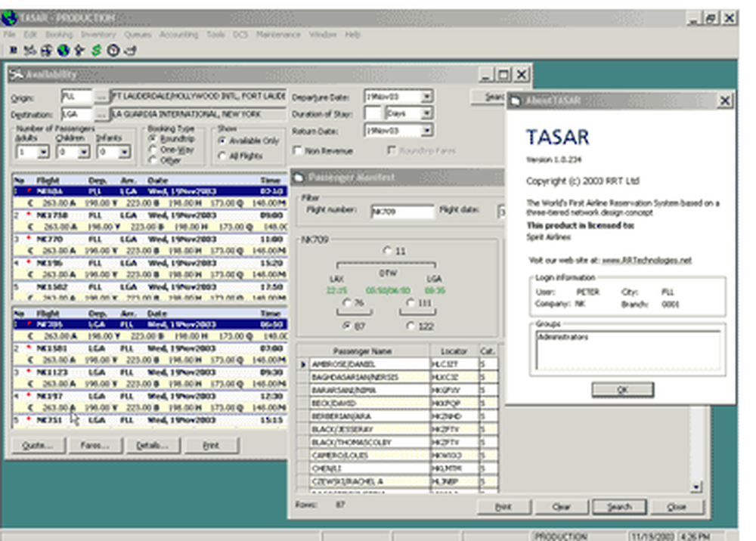756x541 pixels.
Task: Select Administrators in the Groups list
Action: 563,337
